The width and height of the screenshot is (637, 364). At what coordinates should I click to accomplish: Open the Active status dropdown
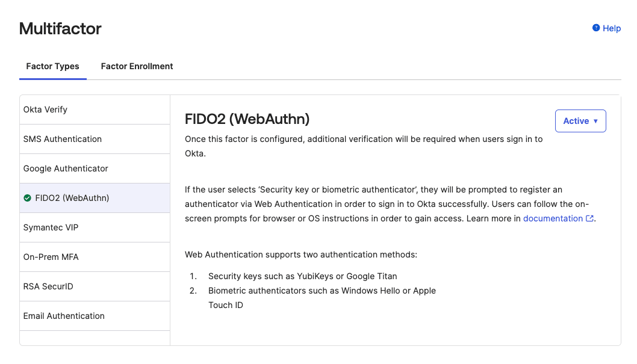pyautogui.click(x=580, y=121)
